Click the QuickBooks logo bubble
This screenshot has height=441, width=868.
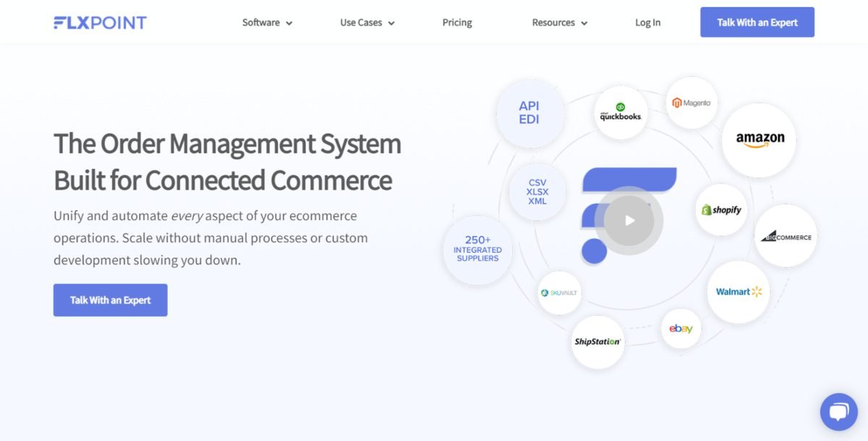[621, 112]
